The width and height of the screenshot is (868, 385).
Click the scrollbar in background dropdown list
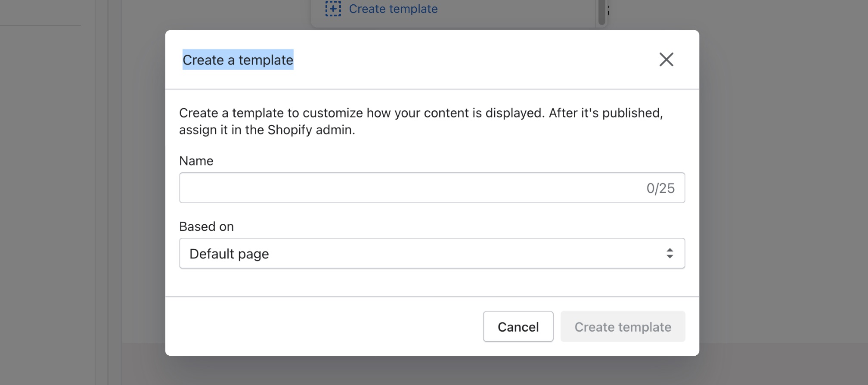tap(601, 12)
